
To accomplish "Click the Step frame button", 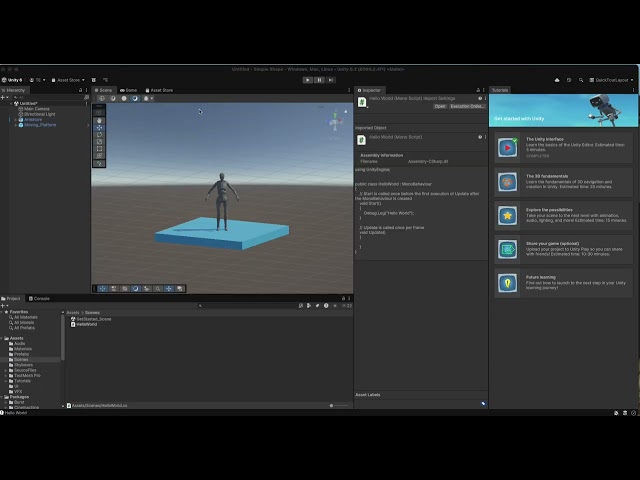I will [x=331, y=80].
